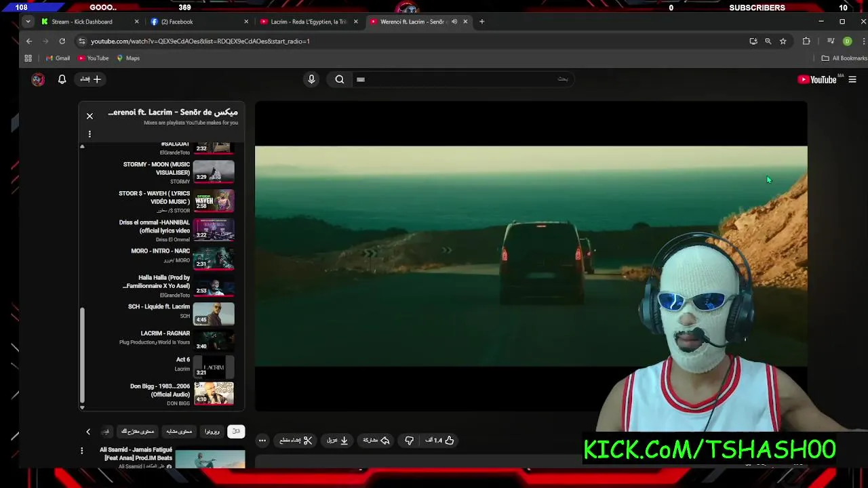Open the tab search dropdown
The image size is (868, 488).
28,22
